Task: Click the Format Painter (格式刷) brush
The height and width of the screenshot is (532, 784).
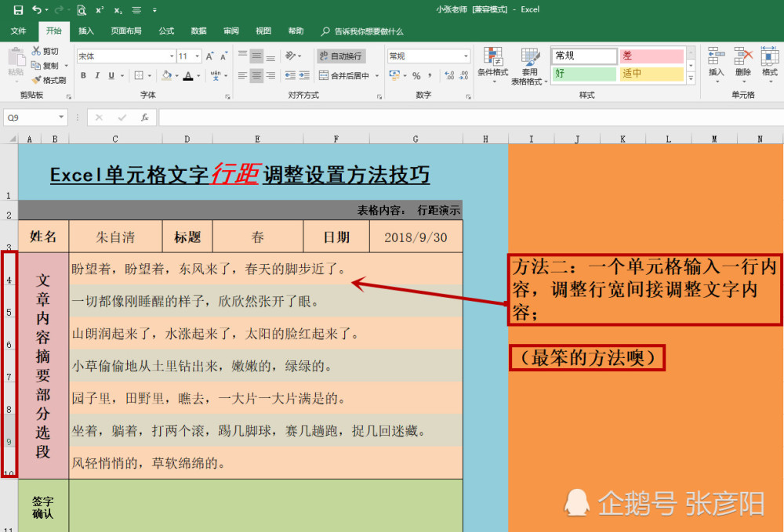Action: [x=49, y=80]
